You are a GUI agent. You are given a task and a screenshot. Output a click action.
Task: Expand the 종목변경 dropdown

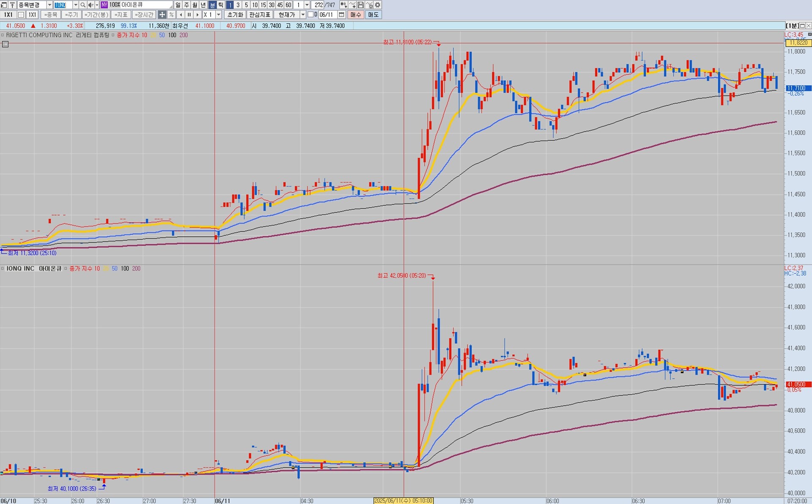click(x=49, y=5)
